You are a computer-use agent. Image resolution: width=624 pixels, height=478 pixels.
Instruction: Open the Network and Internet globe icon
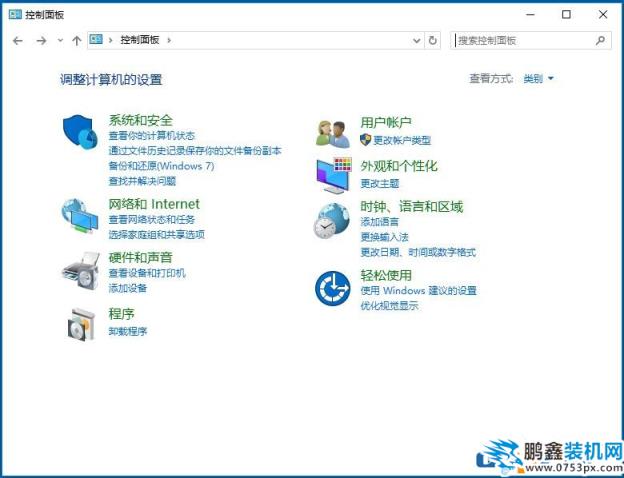coord(80,216)
